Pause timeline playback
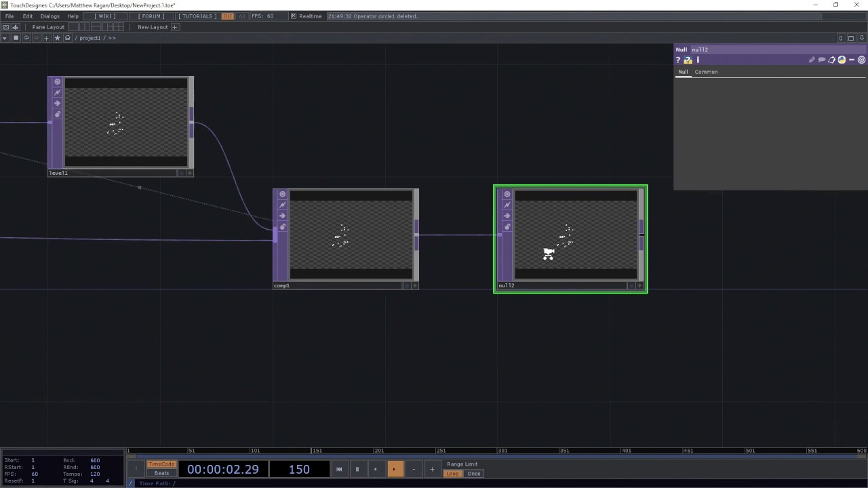 click(x=357, y=469)
